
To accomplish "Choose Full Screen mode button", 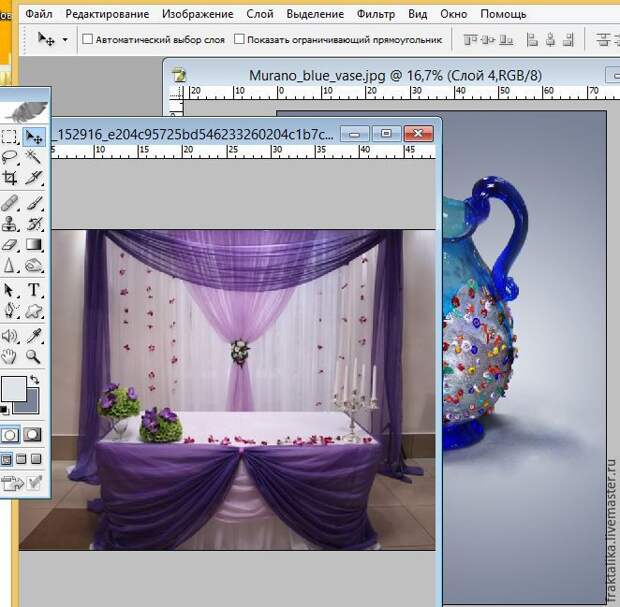I will pyautogui.click(x=36, y=459).
